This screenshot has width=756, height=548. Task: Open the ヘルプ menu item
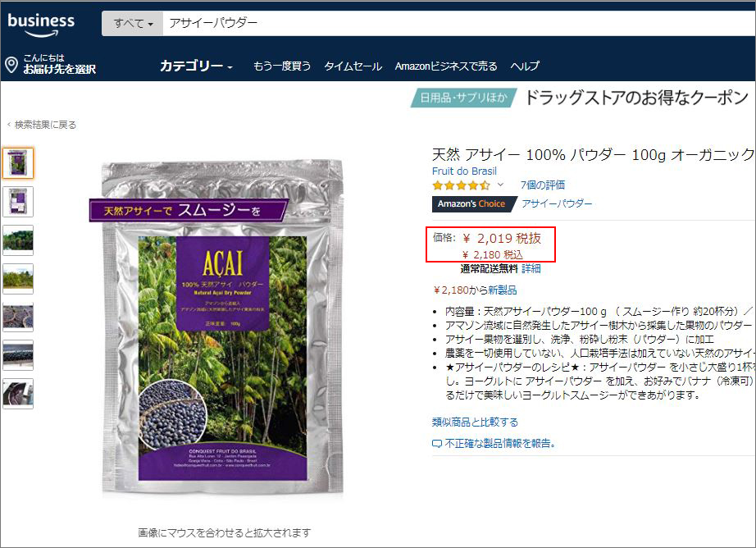525,66
